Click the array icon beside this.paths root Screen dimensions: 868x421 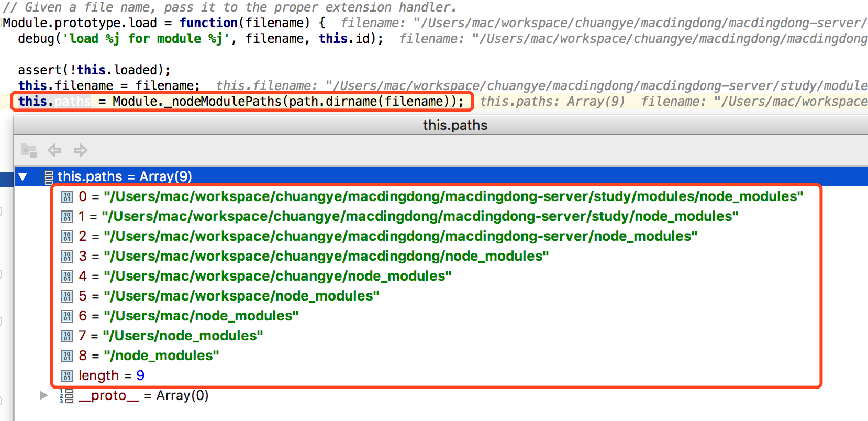click(49, 177)
